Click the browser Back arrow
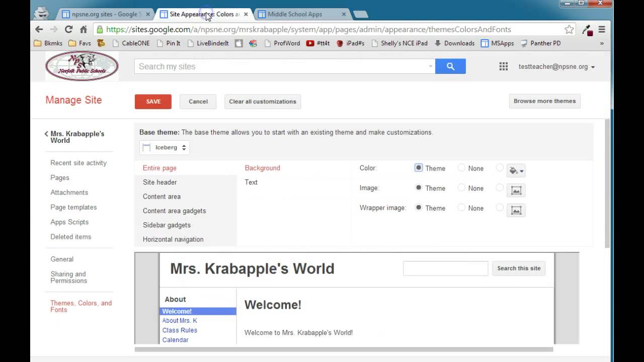 coord(39,29)
